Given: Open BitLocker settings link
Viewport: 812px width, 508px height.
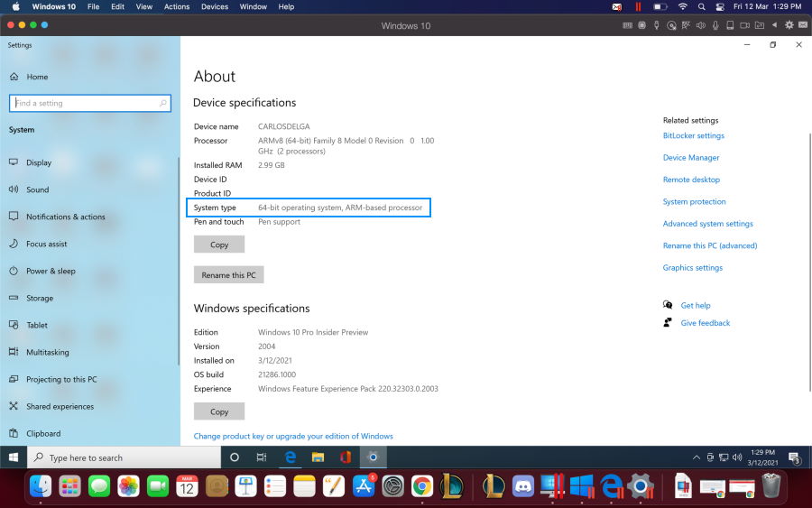Looking at the screenshot, I should pos(694,135).
